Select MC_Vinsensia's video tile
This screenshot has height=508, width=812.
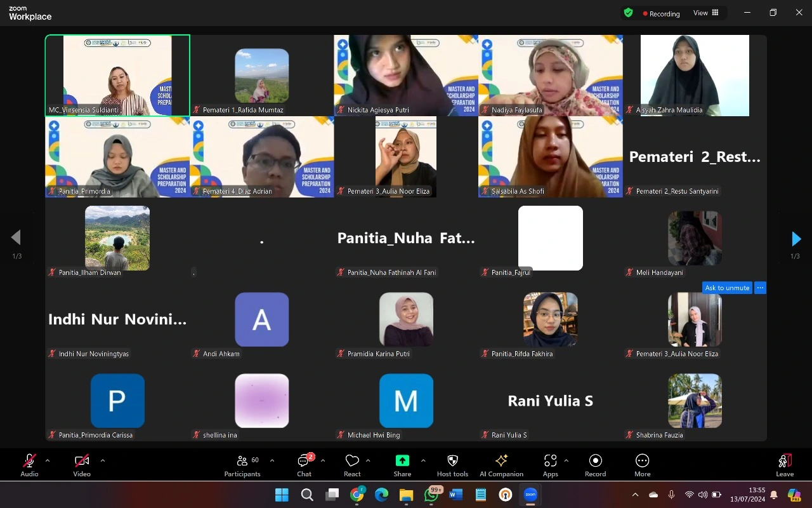click(x=117, y=76)
